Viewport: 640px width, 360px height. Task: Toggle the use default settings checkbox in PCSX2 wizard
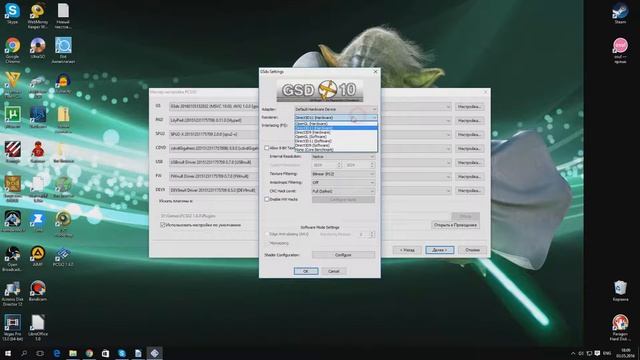click(162, 225)
